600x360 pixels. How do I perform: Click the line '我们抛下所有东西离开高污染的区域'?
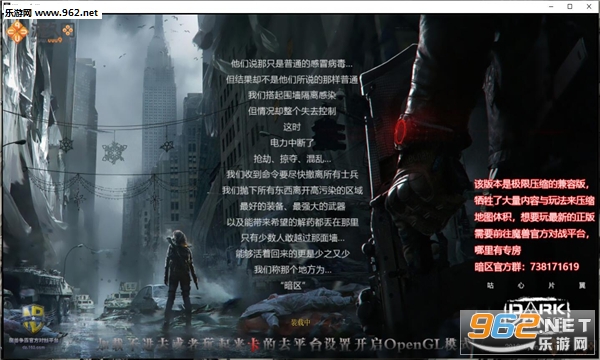tap(292, 190)
